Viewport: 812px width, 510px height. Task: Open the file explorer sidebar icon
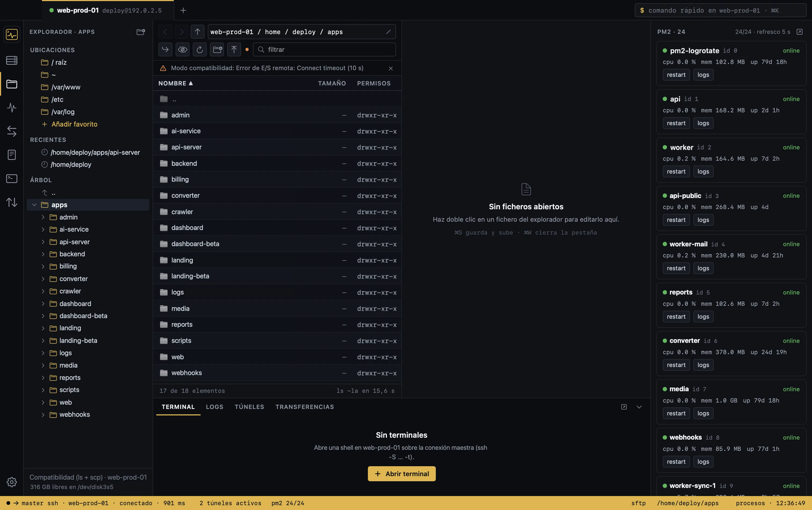pyautogui.click(x=12, y=84)
